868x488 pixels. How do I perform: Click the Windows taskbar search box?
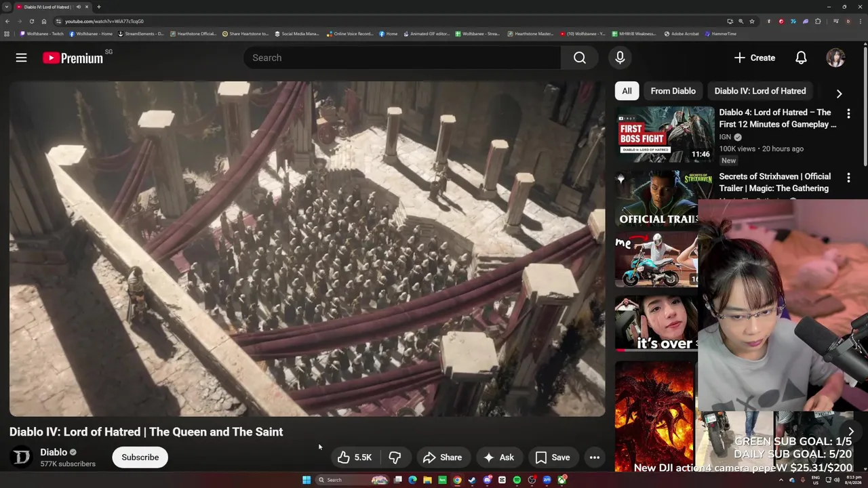[353, 480]
